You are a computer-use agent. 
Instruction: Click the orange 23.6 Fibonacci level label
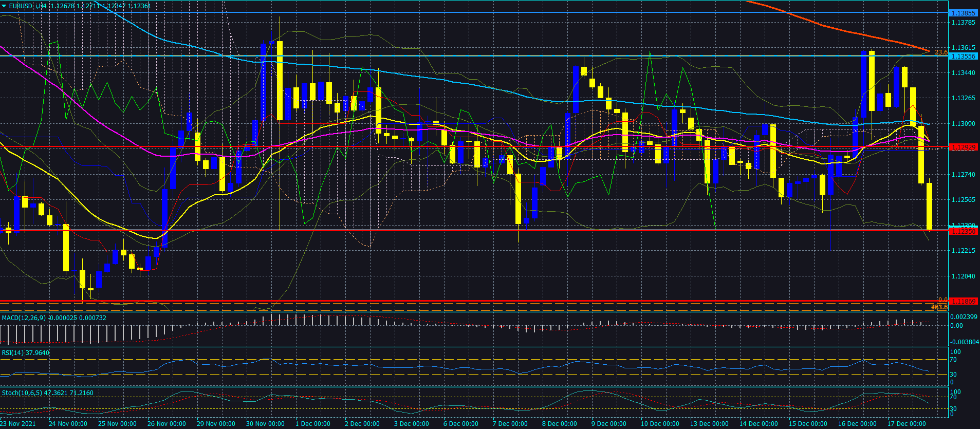click(x=941, y=52)
